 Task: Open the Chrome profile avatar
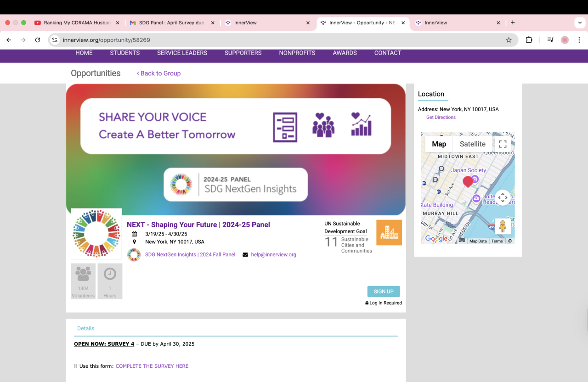(x=565, y=40)
